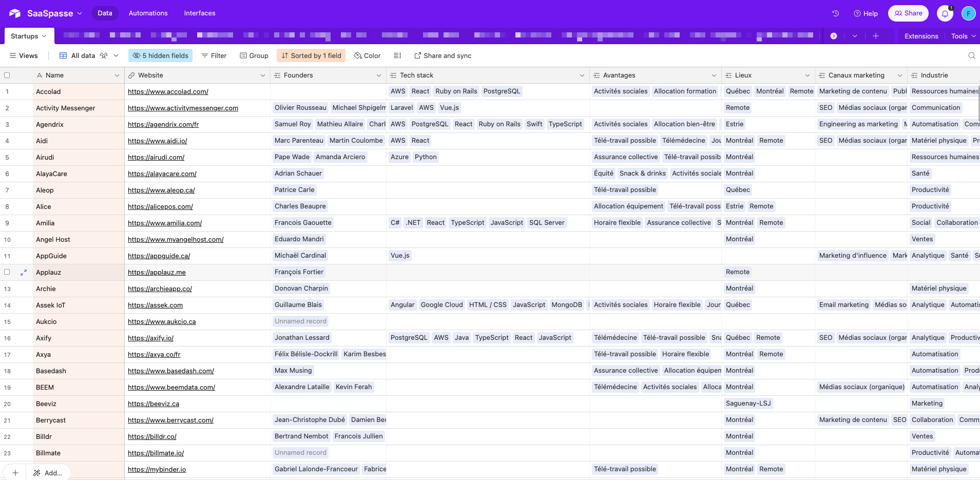The width and height of the screenshot is (980, 480).
Task: Open the mybinder.io link
Action: tap(157, 470)
